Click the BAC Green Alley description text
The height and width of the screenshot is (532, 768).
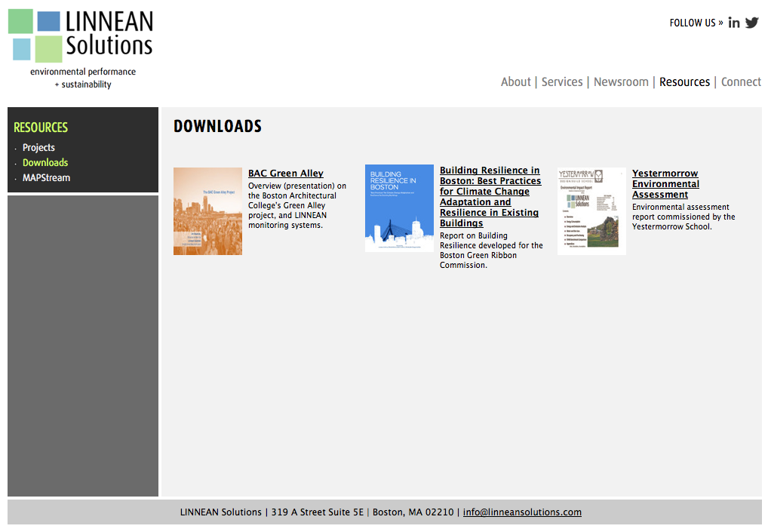point(297,205)
